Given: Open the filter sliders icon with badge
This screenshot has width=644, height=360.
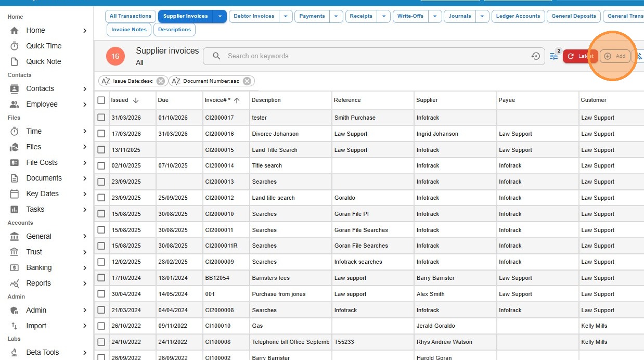Looking at the screenshot, I should [x=554, y=56].
